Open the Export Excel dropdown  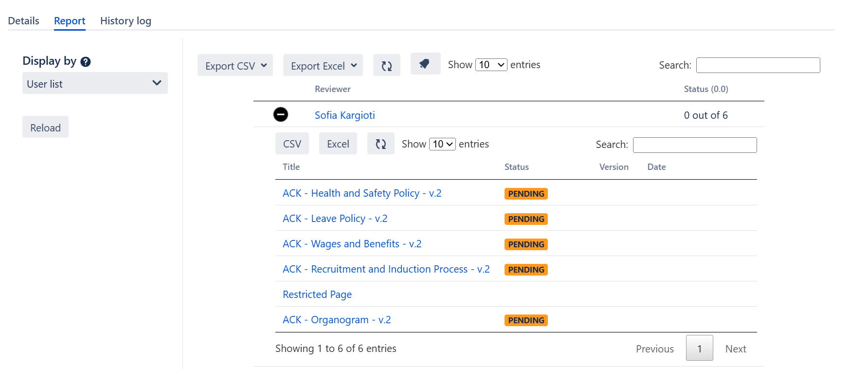[323, 66]
